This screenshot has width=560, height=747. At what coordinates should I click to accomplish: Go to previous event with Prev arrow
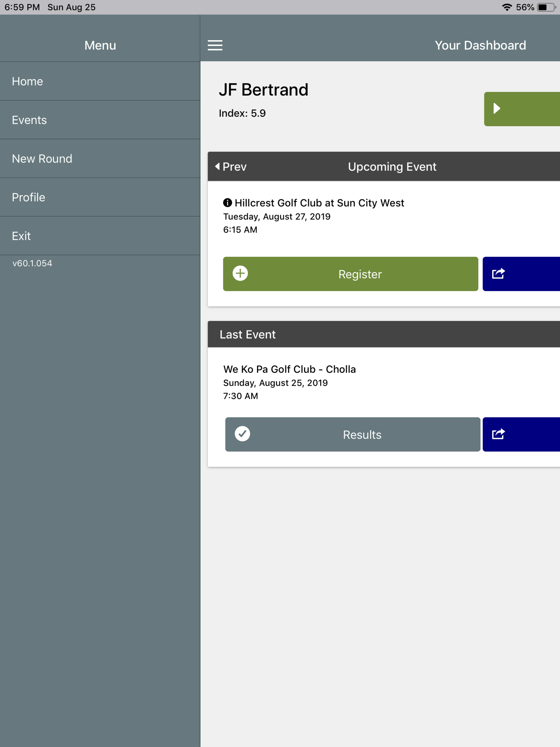coord(231,167)
